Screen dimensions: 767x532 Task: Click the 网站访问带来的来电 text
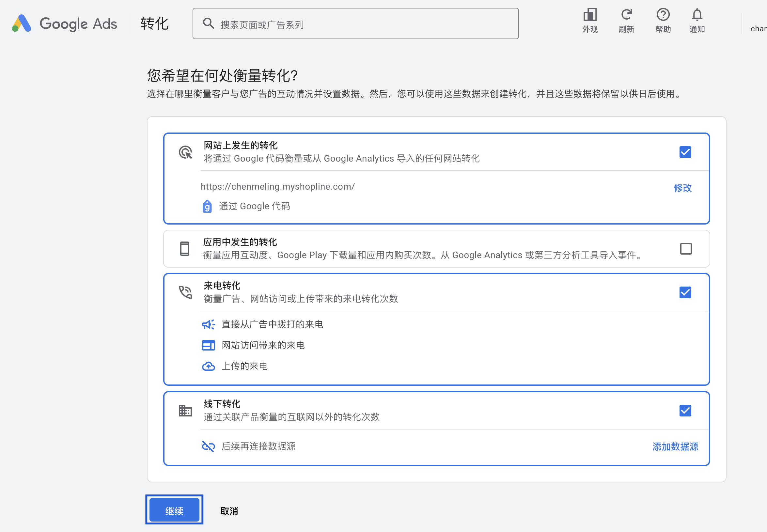(x=263, y=345)
